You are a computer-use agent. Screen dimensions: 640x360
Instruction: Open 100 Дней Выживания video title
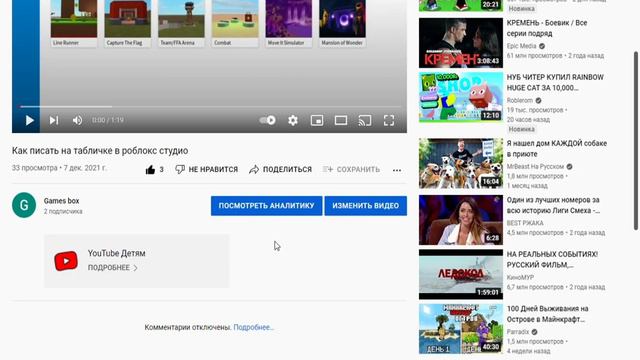547,314
